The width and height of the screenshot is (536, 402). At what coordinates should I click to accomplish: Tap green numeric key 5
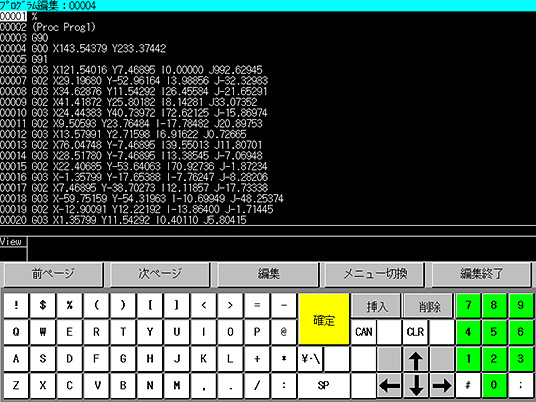coord(494,332)
